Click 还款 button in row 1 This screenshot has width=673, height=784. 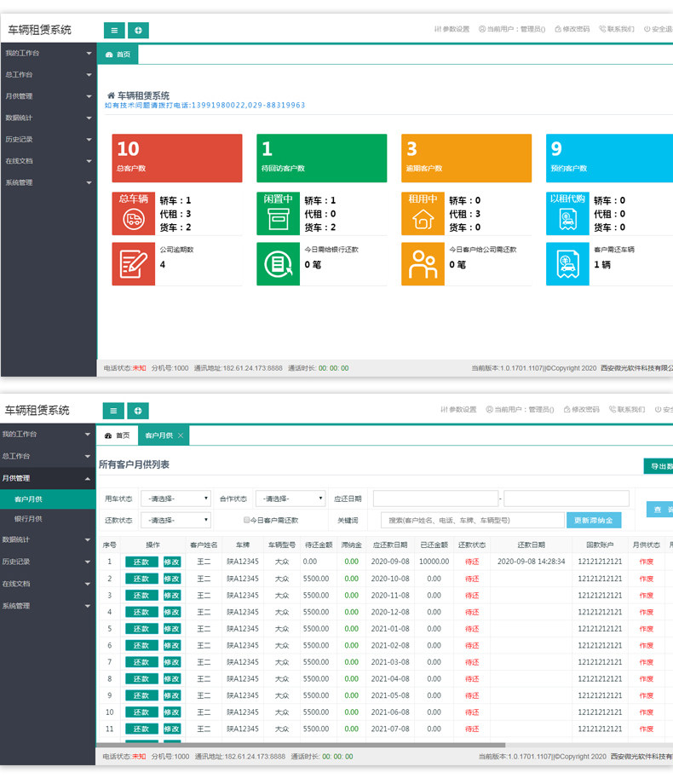[x=141, y=562]
